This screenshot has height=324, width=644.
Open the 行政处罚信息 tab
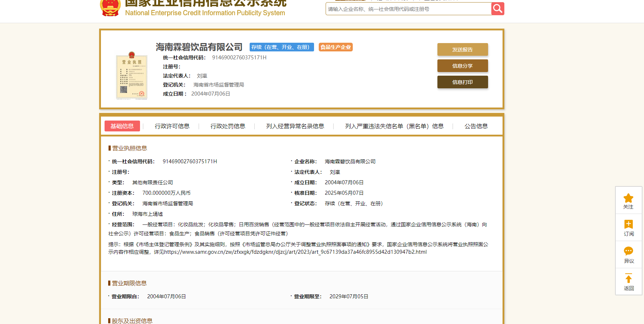(228, 126)
